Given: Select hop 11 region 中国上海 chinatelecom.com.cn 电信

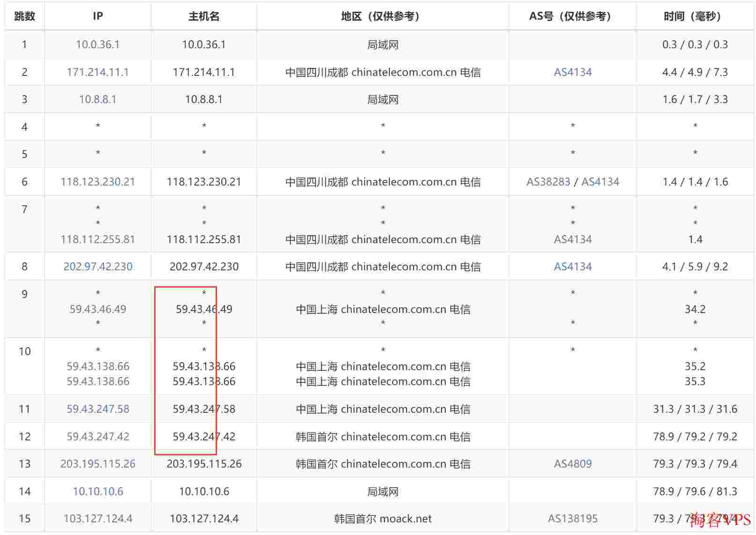Looking at the screenshot, I should click(x=383, y=409).
